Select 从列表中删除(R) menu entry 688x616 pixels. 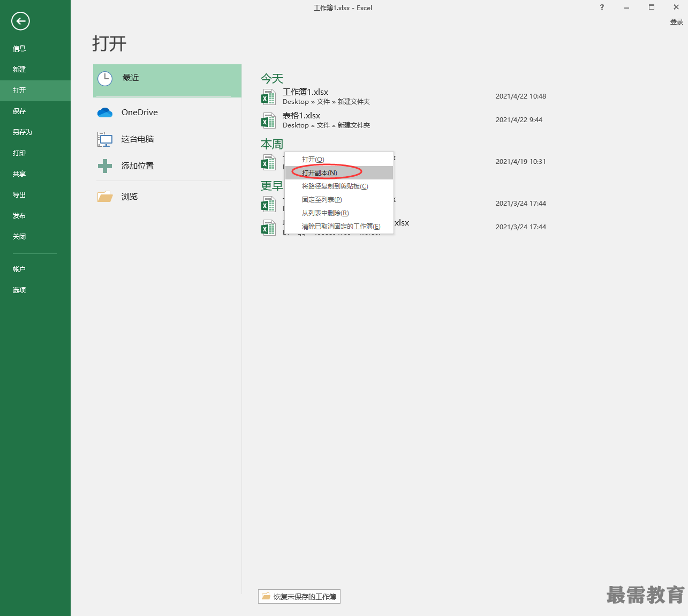339,213
